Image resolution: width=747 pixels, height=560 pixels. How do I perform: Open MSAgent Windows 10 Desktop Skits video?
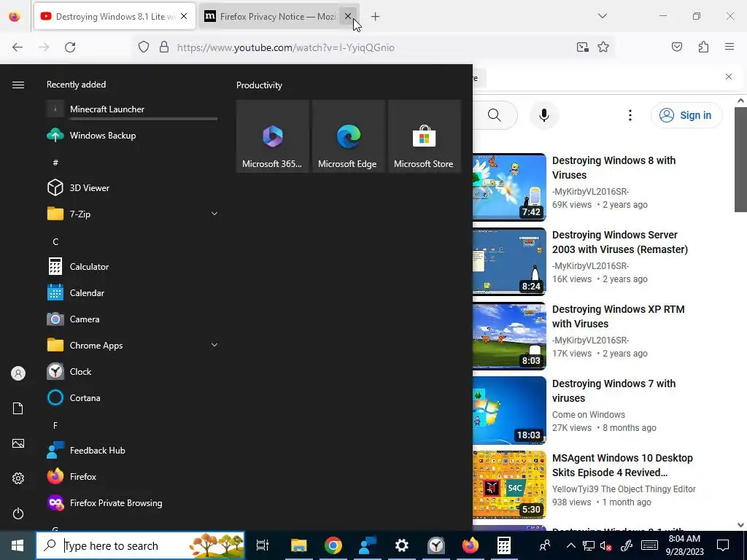pyautogui.click(x=622, y=465)
